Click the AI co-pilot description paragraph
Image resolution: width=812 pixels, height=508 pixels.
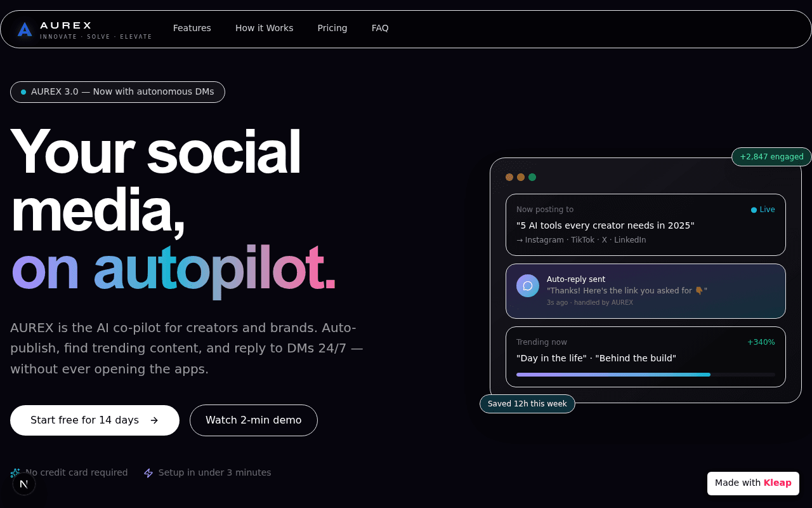pyautogui.click(x=187, y=348)
